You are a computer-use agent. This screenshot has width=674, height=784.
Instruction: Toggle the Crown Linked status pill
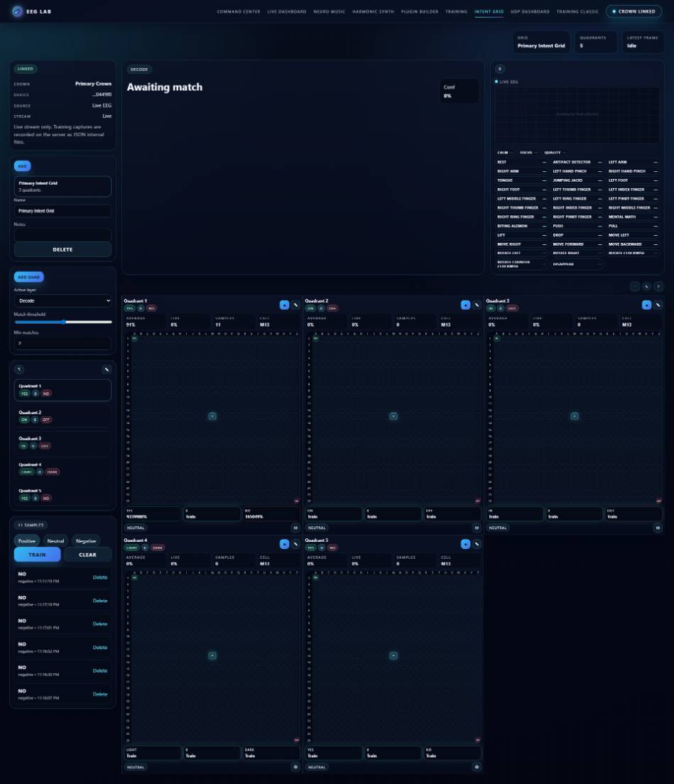point(634,11)
